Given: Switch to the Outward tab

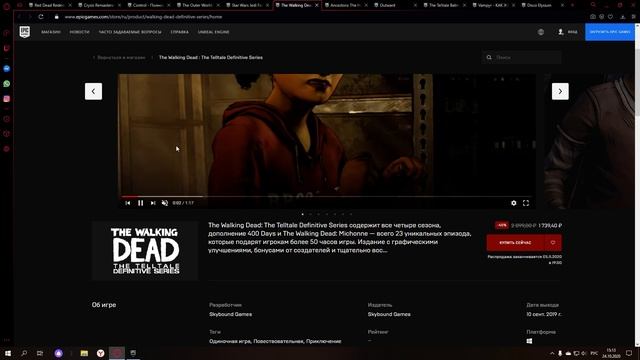Looking at the screenshot, I should [393, 5].
